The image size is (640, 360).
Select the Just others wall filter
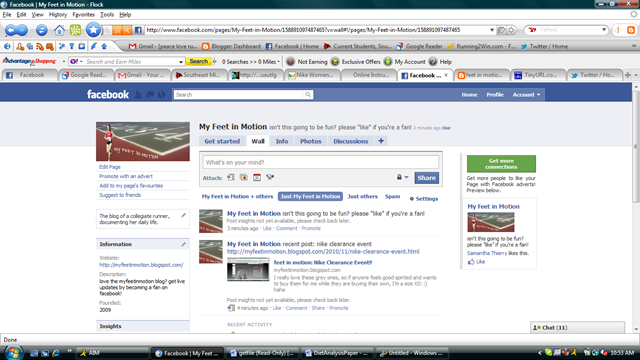click(x=362, y=196)
